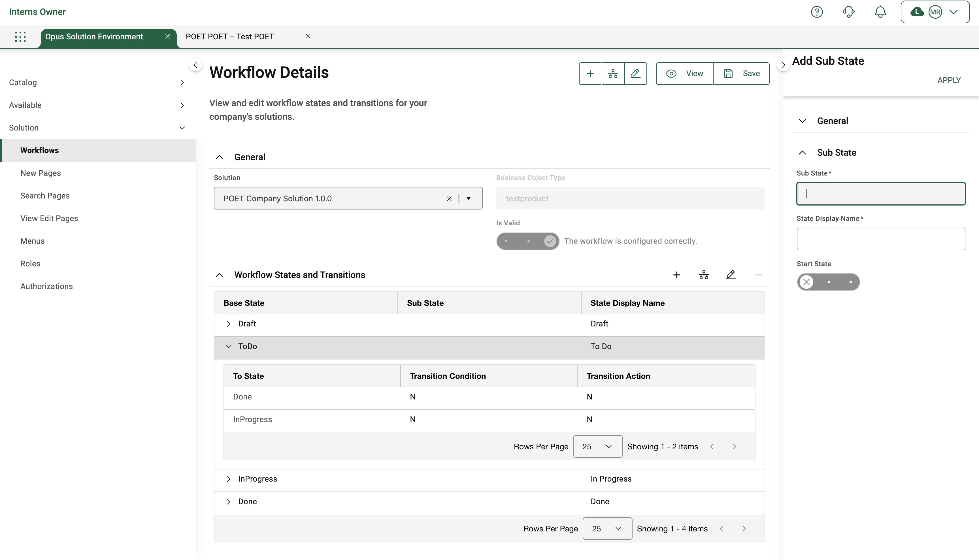Expand the Draft state row
The image size is (979, 560).
pos(229,324)
